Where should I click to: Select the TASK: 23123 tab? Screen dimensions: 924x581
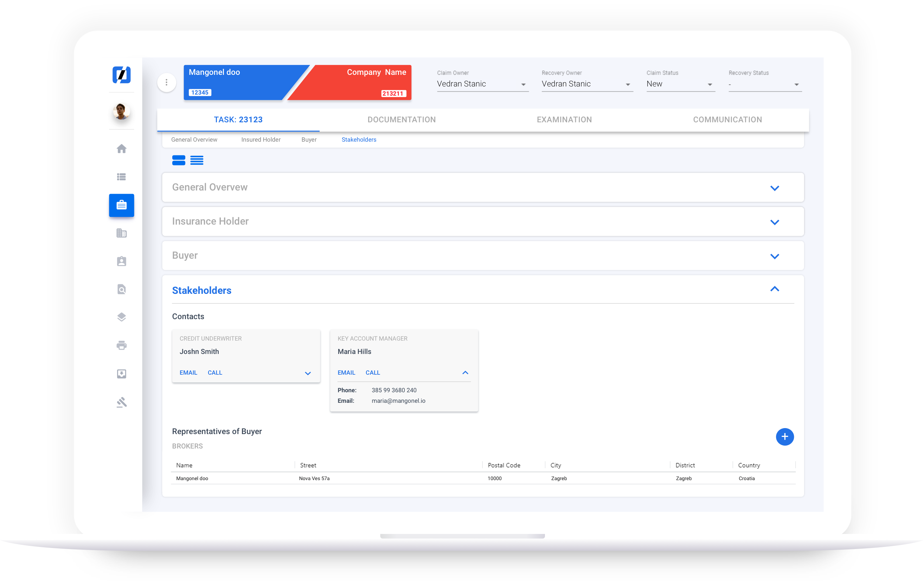[238, 120]
